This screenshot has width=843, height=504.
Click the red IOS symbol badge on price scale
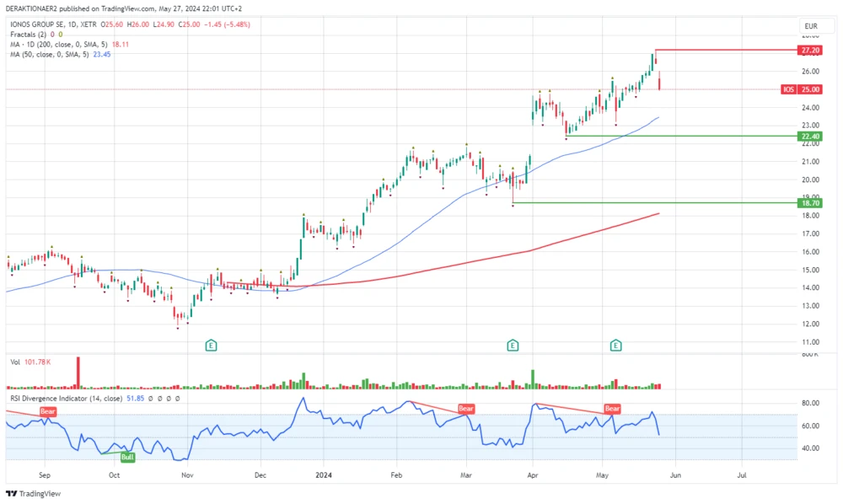(x=787, y=88)
